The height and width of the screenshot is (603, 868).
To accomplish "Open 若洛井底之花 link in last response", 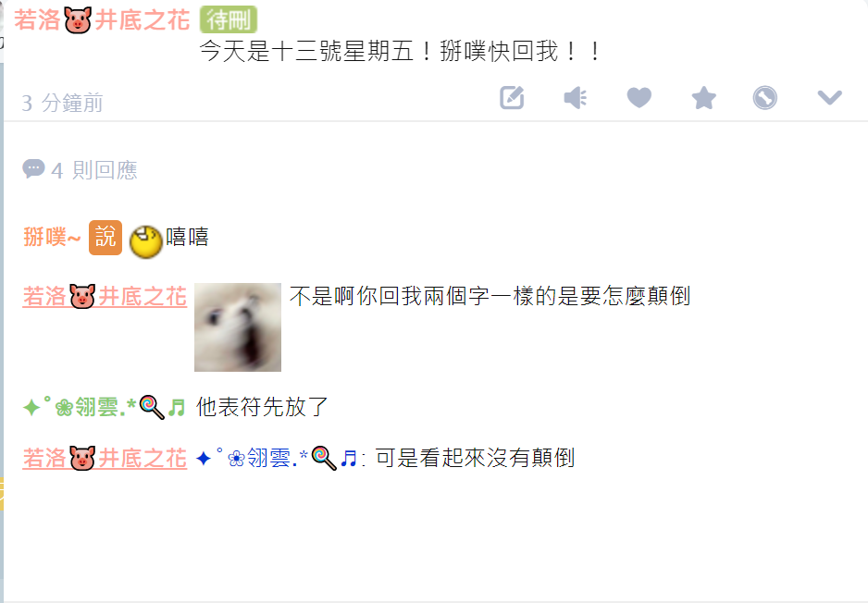I will coord(105,458).
